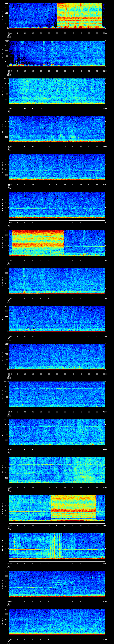This screenshot has height=644, width=114.
Task: Choose the spectrogram panel starting at 14:41:00
Action: (57, 470)
